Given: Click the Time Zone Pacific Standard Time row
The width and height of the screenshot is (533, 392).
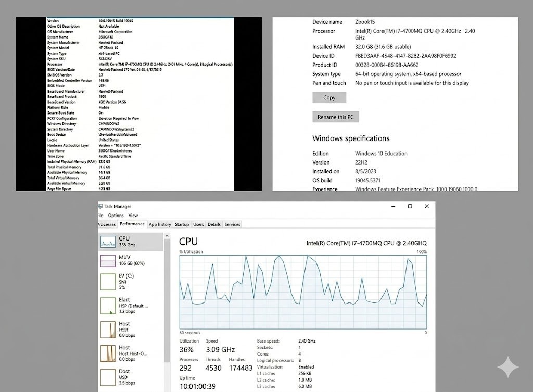Looking at the screenshot, I should pyautogui.click(x=140, y=156).
